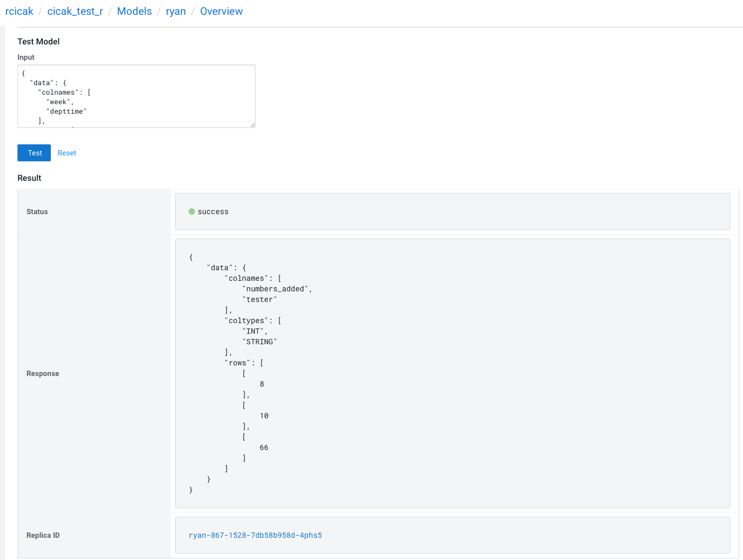
Task: Navigate to Models via the breadcrumb
Action: click(x=134, y=11)
